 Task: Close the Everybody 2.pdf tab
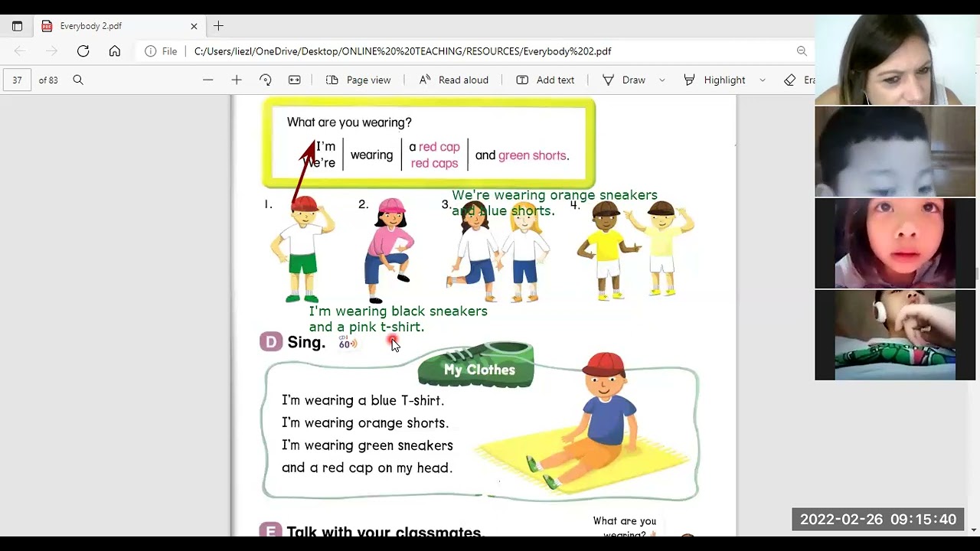click(x=194, y=26)
